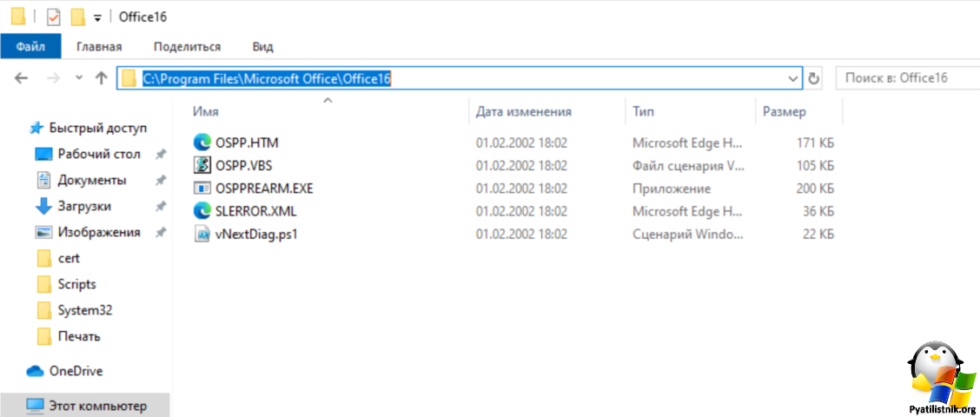Viewport: 980px width, 417px height.
Task: Select the OSPP.HTM Edge file icon
Action: tap(202, 143)
